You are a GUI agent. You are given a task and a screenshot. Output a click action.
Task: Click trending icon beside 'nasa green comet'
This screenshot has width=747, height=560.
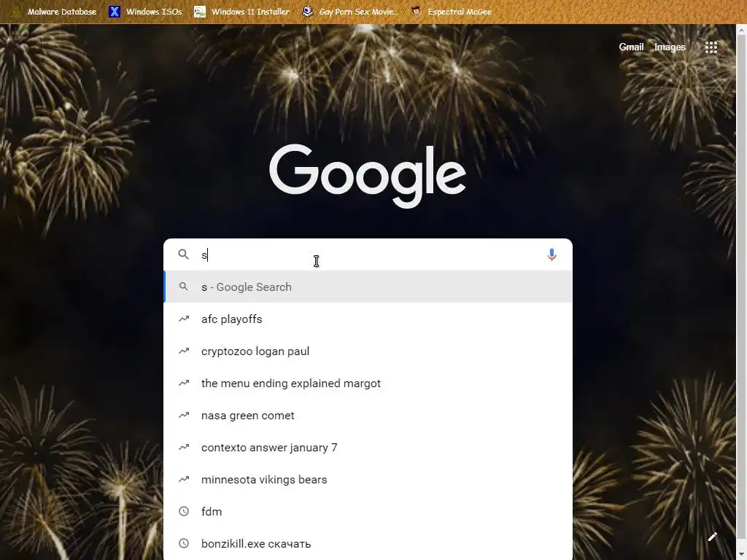coord(184,415)
